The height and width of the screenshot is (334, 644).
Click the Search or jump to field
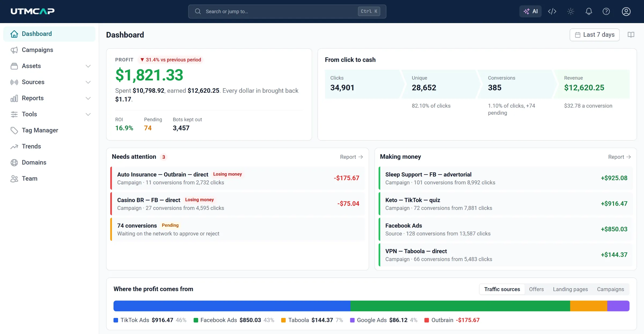[x=287, y=12]
